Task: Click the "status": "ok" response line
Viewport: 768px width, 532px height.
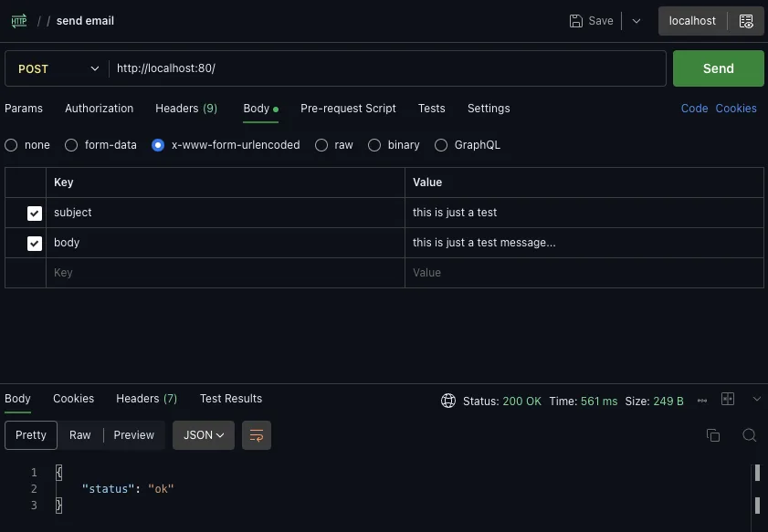Action: coord(128,489)
